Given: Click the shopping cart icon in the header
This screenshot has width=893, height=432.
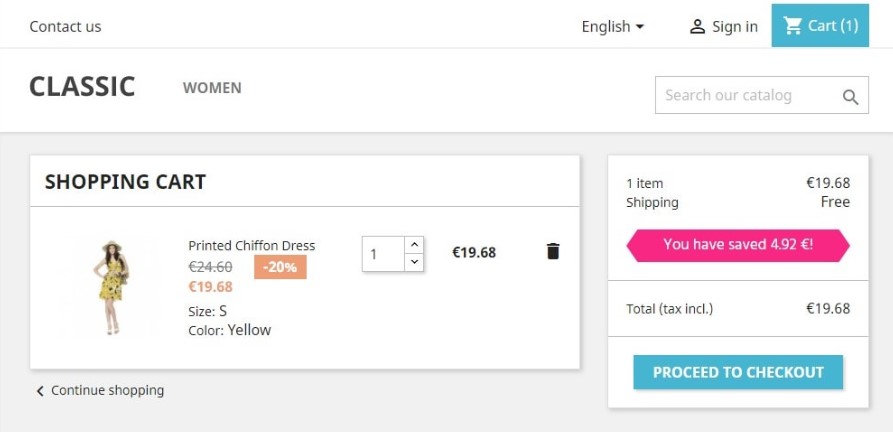Looking at the screenshot, I should (x=793, y=26).
